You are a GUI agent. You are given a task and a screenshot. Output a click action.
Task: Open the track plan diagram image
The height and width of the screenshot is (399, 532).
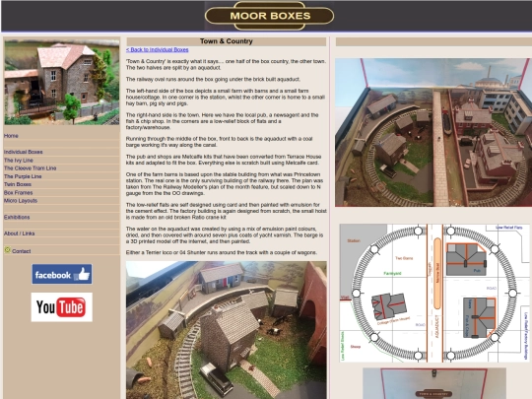point(434,294)
